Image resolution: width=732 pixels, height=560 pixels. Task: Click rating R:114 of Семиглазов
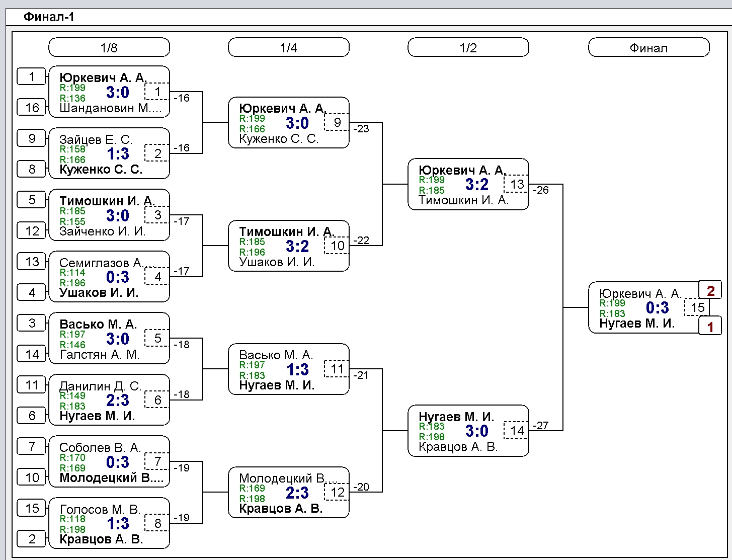point(72,272)
